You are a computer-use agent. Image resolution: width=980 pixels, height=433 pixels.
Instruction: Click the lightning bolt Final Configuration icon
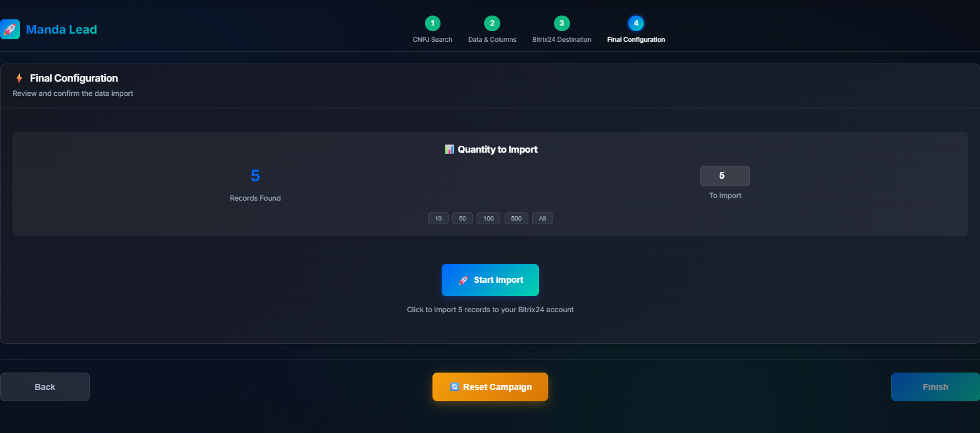[x=19, y=78]
